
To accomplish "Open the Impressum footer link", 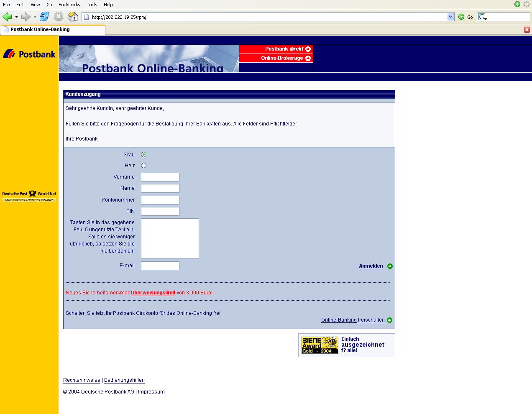I will pos(151,392).
